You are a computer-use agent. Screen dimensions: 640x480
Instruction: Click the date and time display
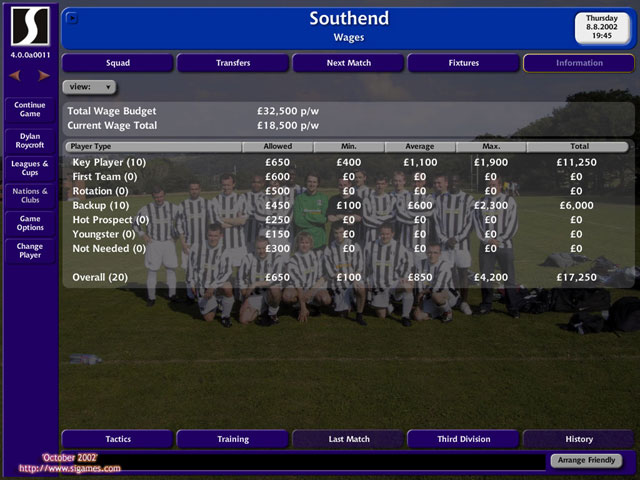(x=602, y=27)
